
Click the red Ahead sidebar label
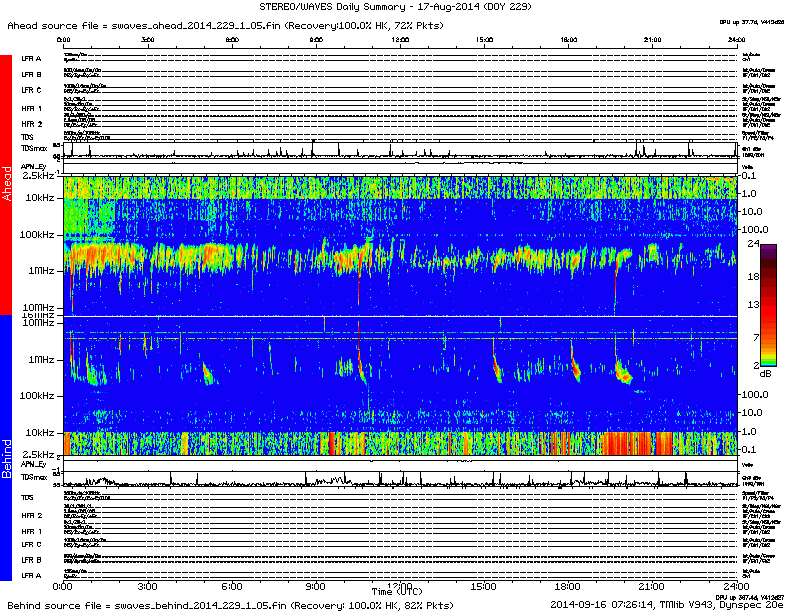6,184
